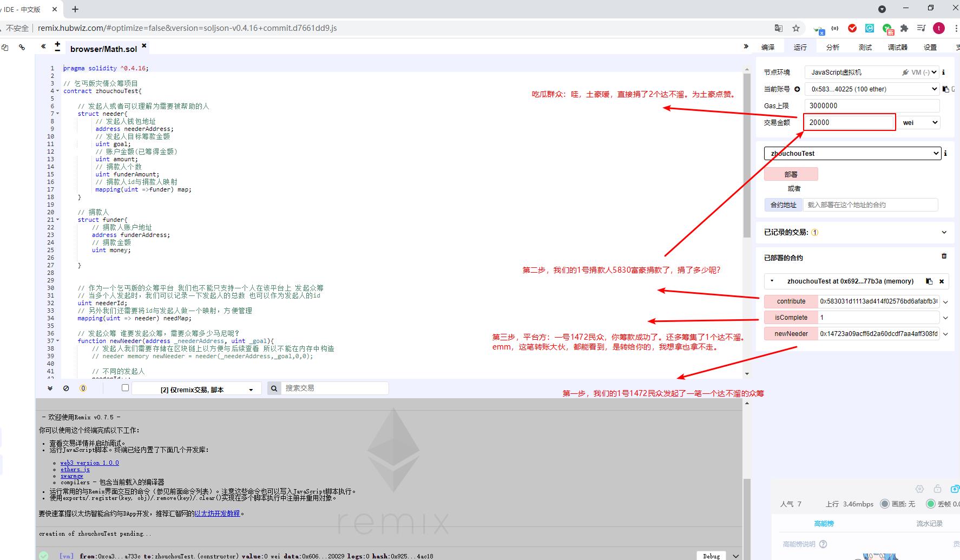The height and width of the screenshot is (560, 960).
Task: Click the Gas limit input field
Action: coord(872,106)
